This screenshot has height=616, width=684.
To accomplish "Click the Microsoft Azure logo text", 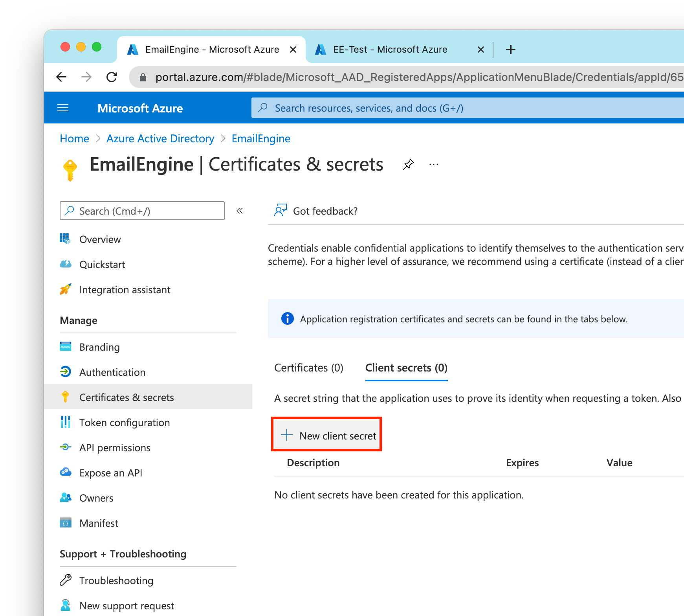I will [x=140, y=108].
